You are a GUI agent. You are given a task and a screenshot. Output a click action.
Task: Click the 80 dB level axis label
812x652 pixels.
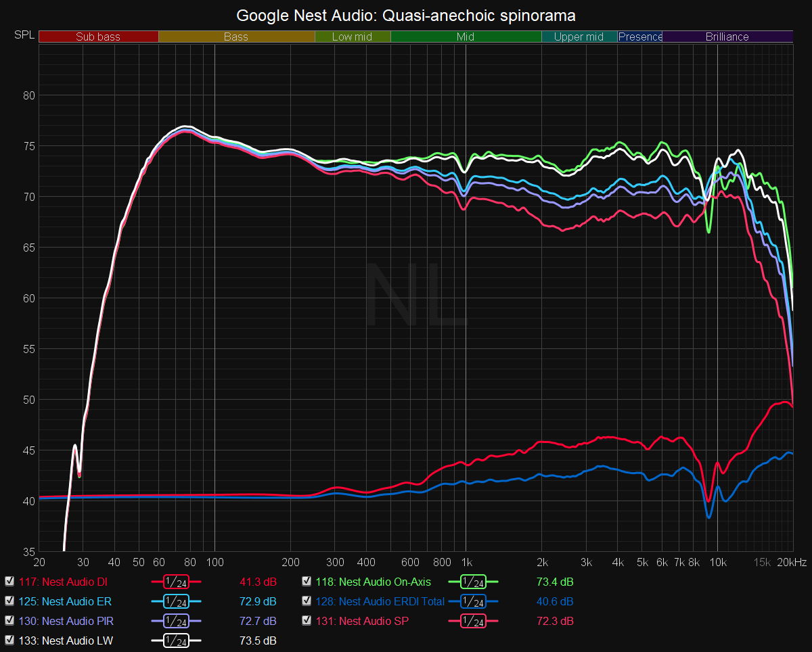[28, 95]
